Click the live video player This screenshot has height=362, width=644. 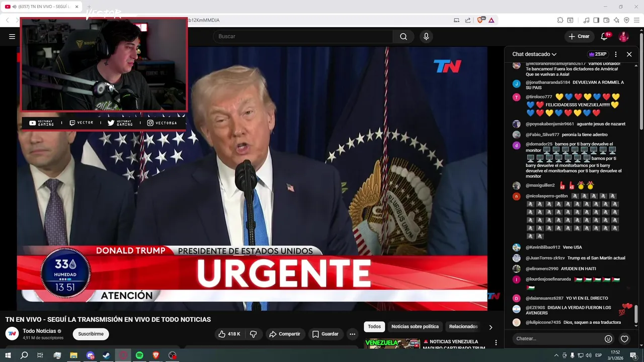click(x=252, y=178)
